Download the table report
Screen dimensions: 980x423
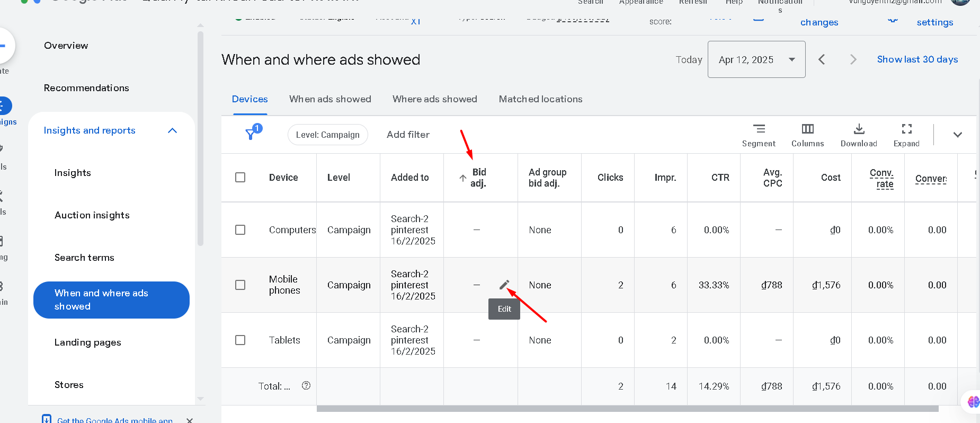859,135
